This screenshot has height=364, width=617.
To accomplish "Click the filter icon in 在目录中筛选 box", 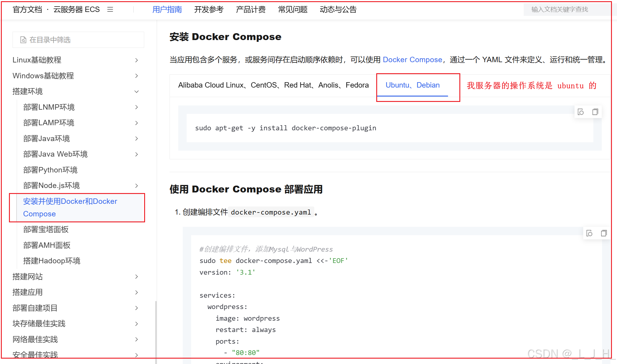I will (23, 40).
